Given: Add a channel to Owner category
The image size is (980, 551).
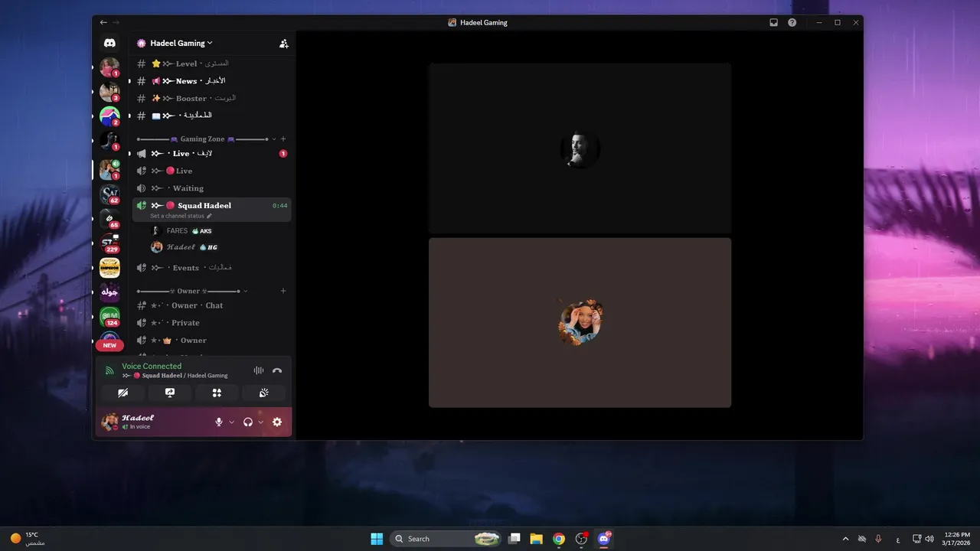Looking at the screenshot, I should [x=283, y=291].
